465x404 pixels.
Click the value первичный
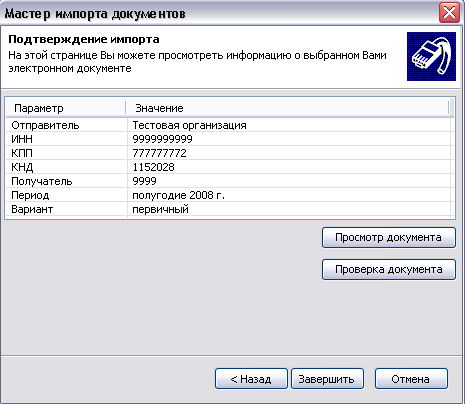(x=160, y=209)
